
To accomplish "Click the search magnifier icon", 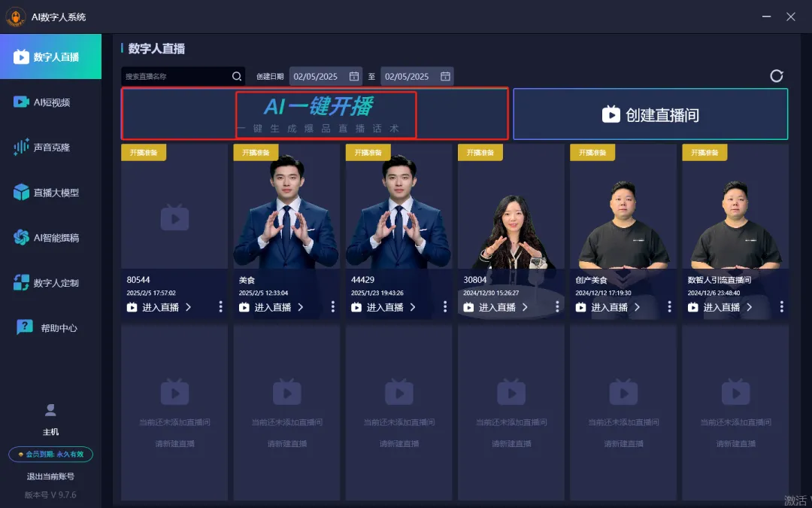I will tap(237, 76).
